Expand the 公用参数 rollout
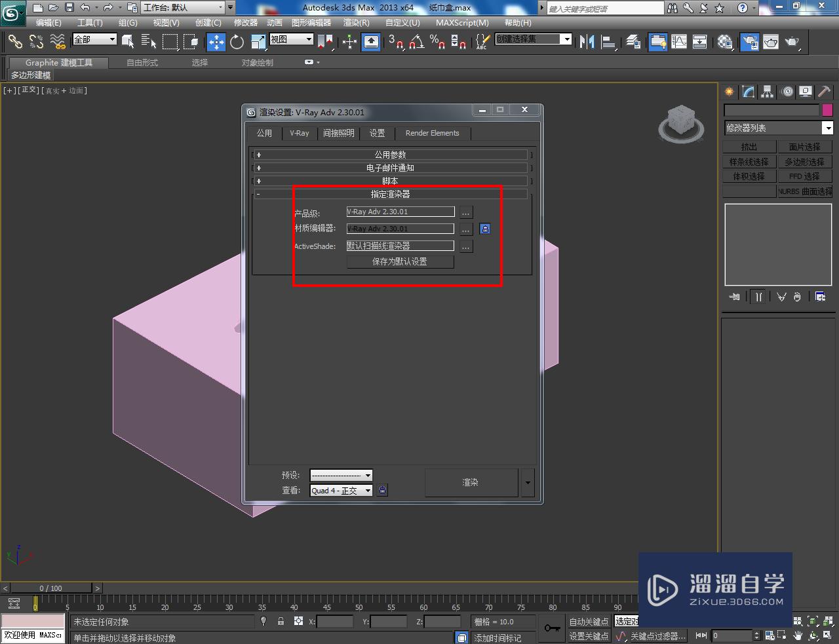Viewport: 839px width, 644px height. (391, 155)
